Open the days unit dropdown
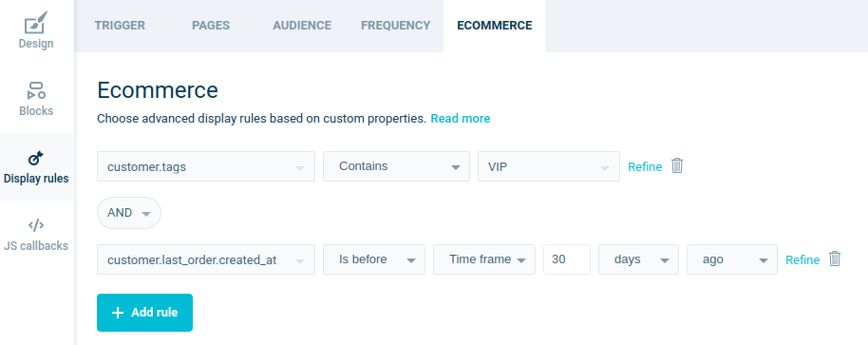Screen dimensions: 868x345 pos(638,259)
